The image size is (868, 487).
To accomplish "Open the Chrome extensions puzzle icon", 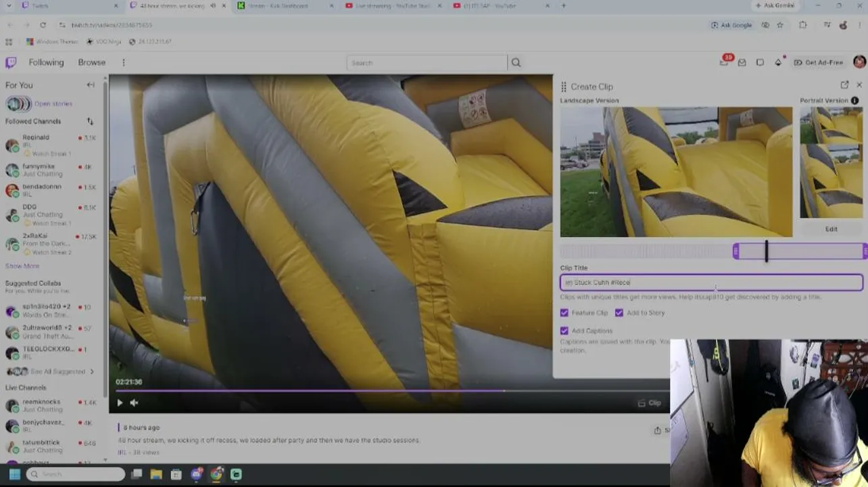I will point(803,25).
